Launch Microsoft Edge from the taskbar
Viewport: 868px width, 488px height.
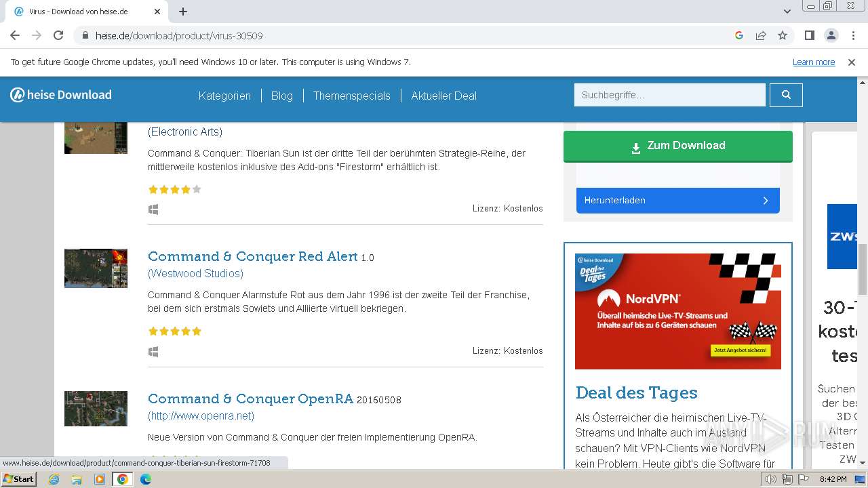pyautogui.click(x=146, y=479)
